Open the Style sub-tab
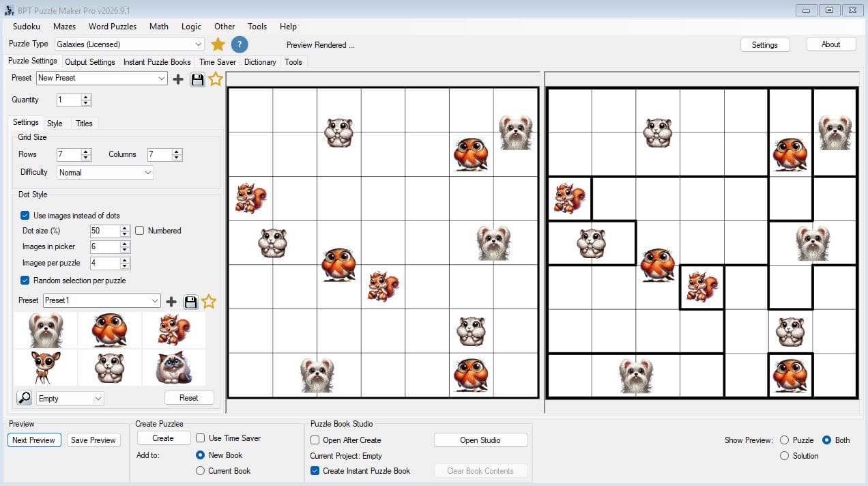The image size is (868, 486). (x=55, y=124)
